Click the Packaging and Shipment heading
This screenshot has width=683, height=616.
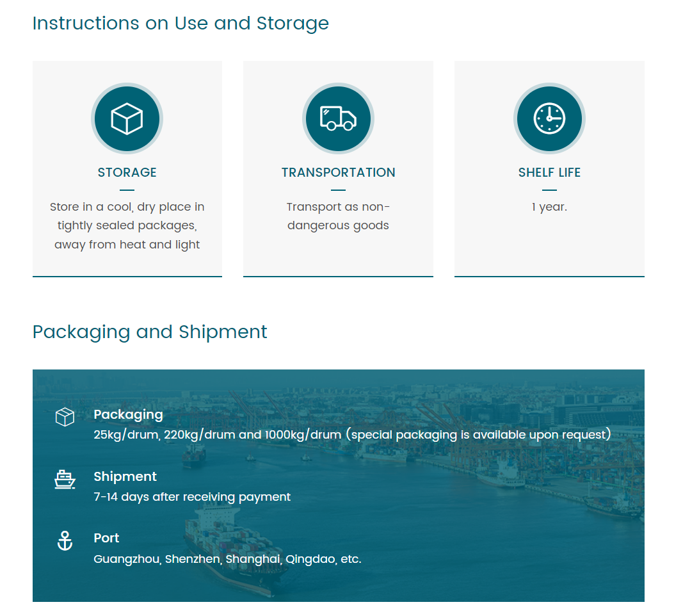click(150, 332)
